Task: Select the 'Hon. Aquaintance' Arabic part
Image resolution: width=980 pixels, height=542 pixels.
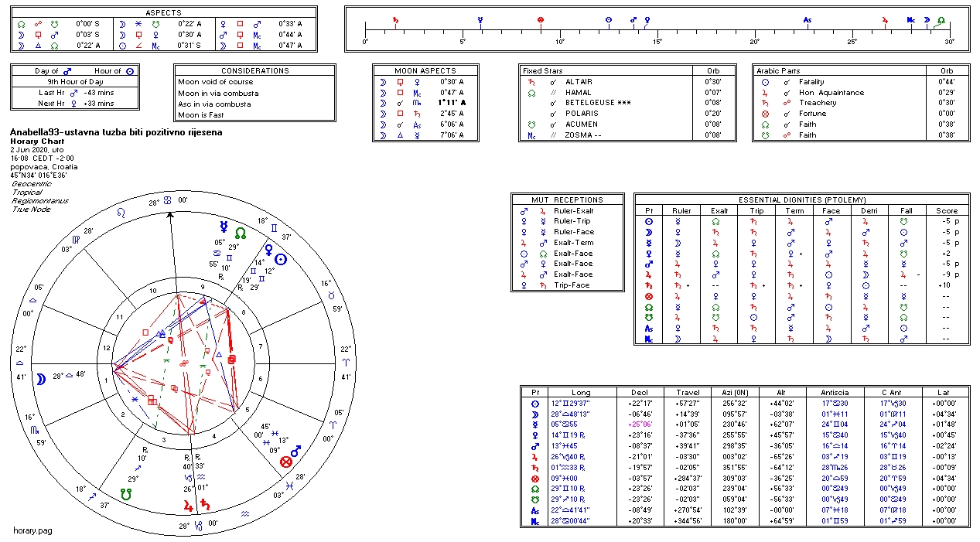Action: pyautogui.click(x=831, y=92)
